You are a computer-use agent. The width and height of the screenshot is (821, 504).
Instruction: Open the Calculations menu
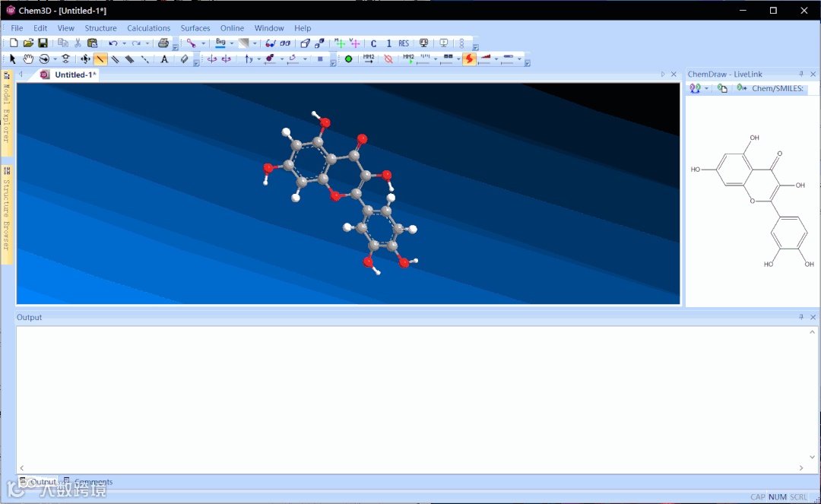coord(149,28)
